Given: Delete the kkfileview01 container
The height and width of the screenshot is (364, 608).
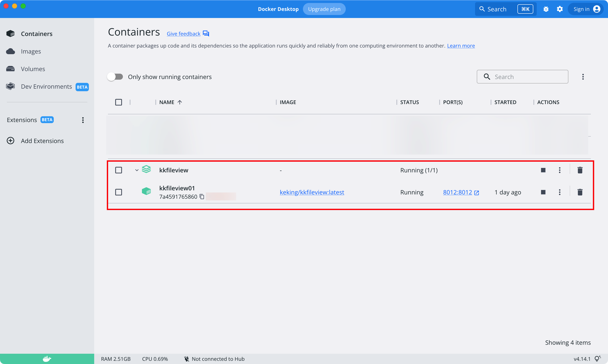Looking at the screenshot, I should [580, 192].
